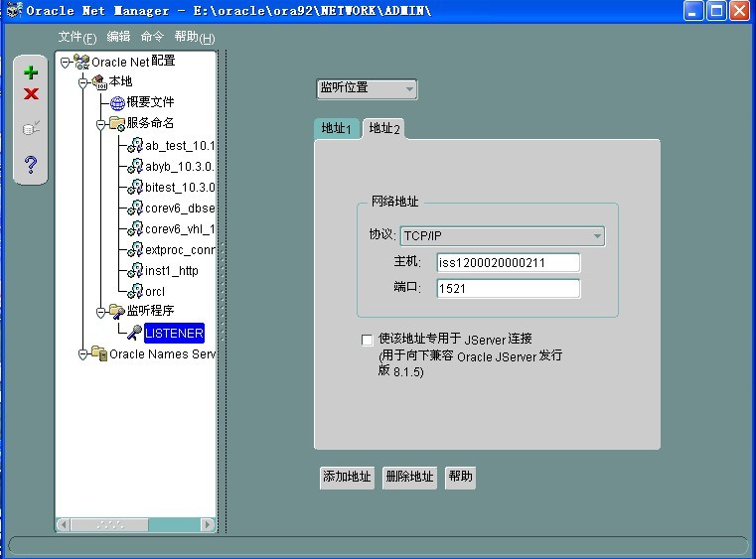The height and width of the screenshot is (559, 756).
Task: Select the 地址2 tab
Action: [383, 129]
